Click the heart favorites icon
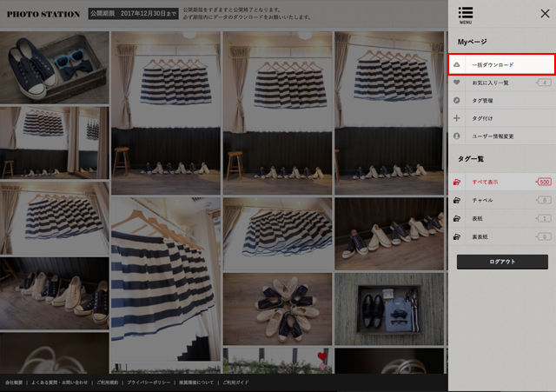This screenshot has width=556, height=392. (457, 83)
